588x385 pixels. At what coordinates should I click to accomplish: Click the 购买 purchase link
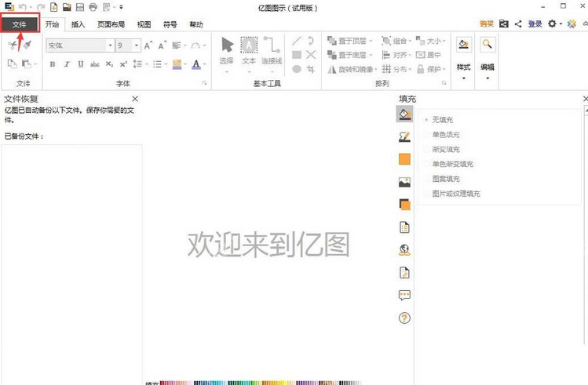click(x=487, y=24)
